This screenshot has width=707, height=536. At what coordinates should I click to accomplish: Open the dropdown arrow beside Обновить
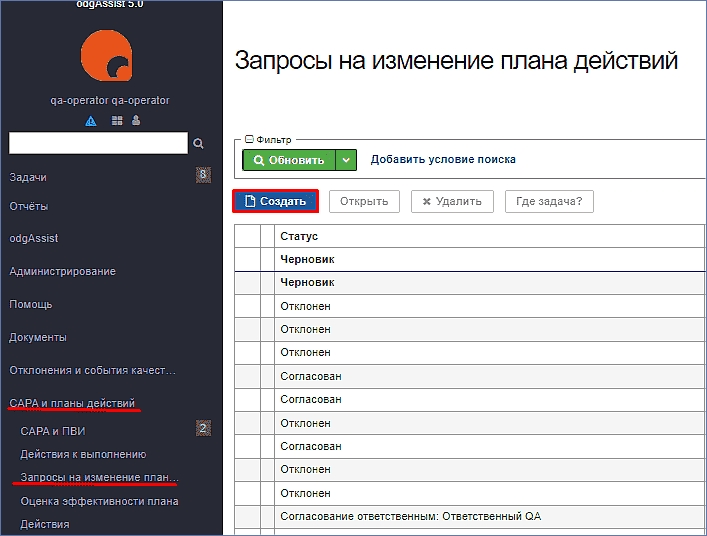[346, 160]
